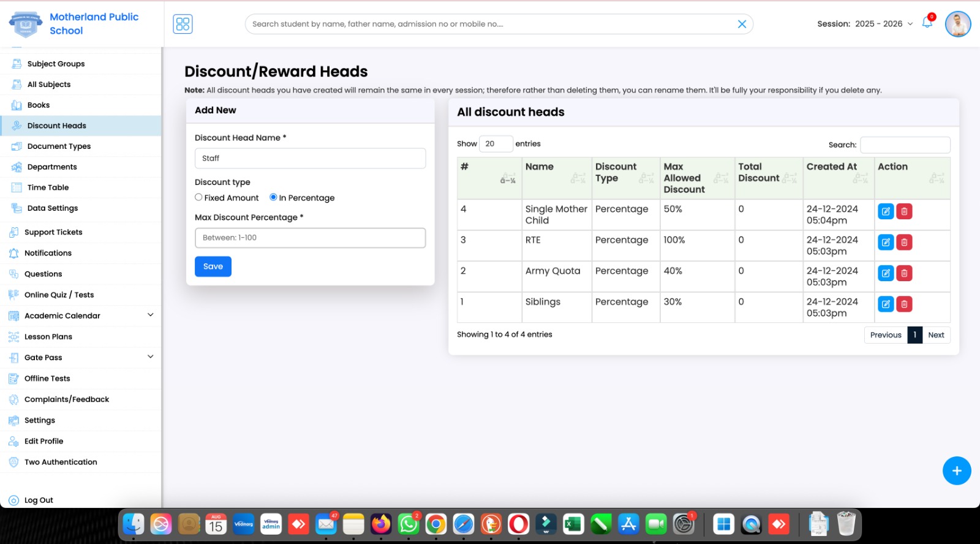Click the blue floating plus button

pos(956,470)
